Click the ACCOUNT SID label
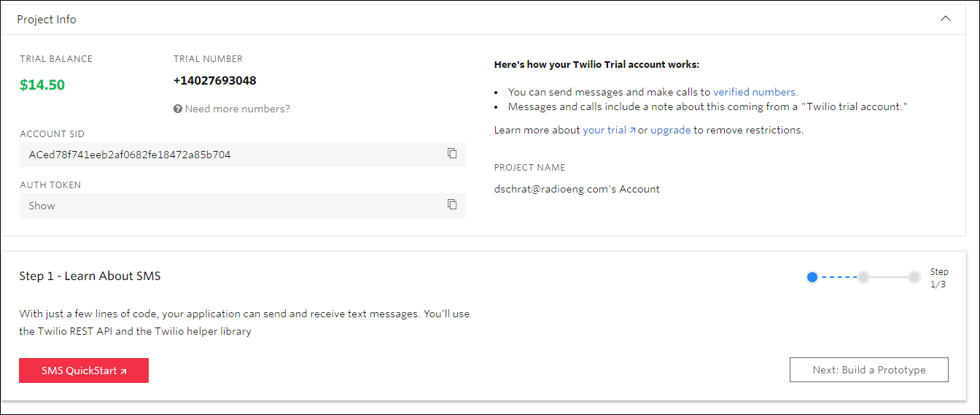 click(52, 134)
